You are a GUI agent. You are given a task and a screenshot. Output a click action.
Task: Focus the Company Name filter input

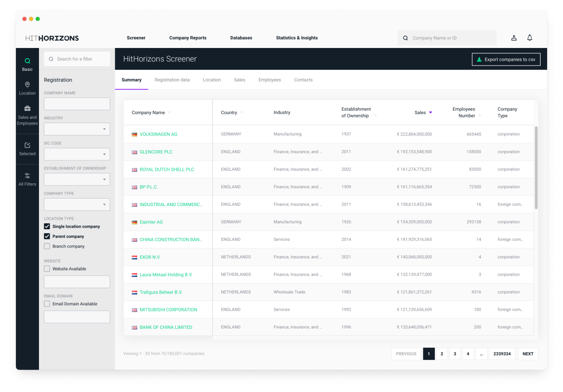pyautogui.click(x=77, y=104)
